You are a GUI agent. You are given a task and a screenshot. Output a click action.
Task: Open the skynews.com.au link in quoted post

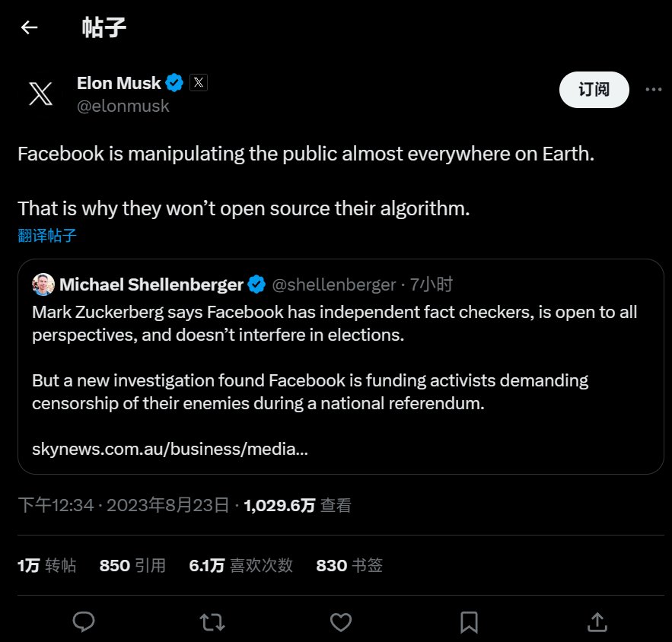[170, 449]
